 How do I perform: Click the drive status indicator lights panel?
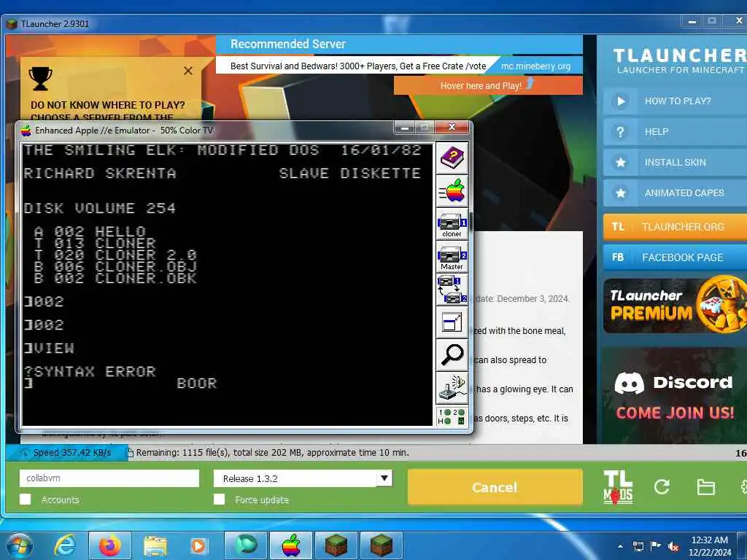[452, 416]
